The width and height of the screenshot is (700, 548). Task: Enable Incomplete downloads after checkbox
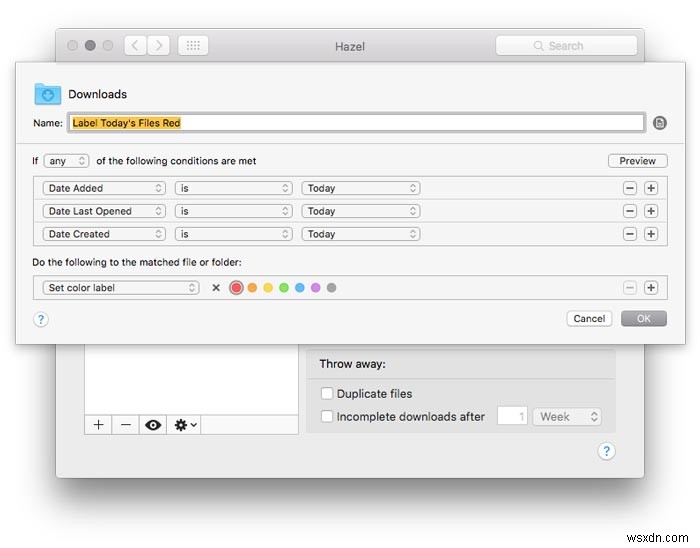327,416
